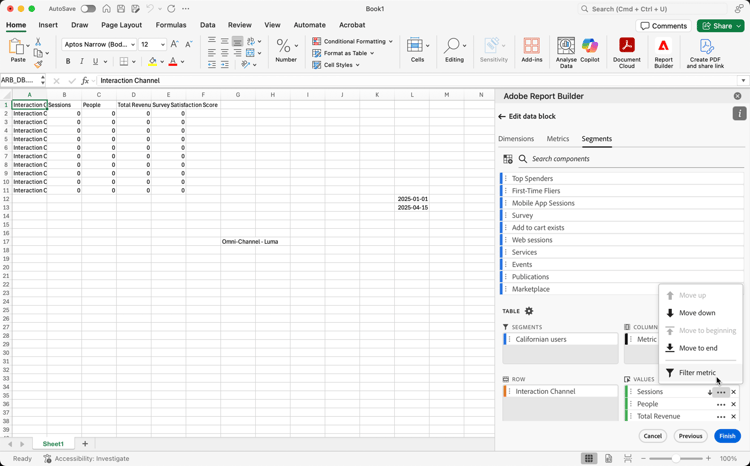Click the Previous button
The height and width of the screenshot is (466, 750).
tap(690, 436)
